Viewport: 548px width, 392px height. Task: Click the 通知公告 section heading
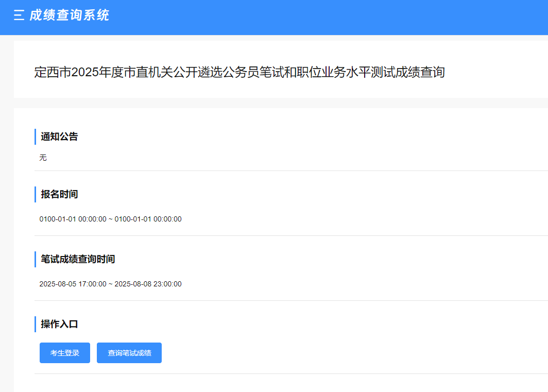pos(59,137)
